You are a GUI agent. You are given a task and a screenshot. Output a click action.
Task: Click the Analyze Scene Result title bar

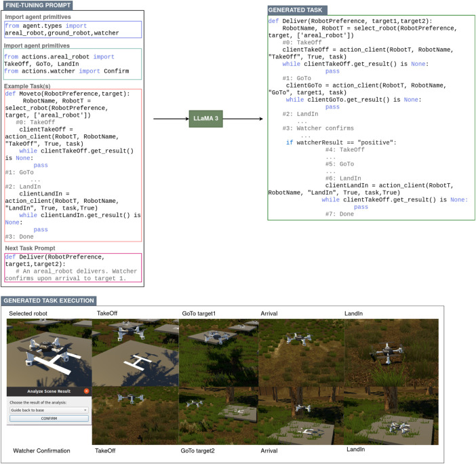coord(49,391)
